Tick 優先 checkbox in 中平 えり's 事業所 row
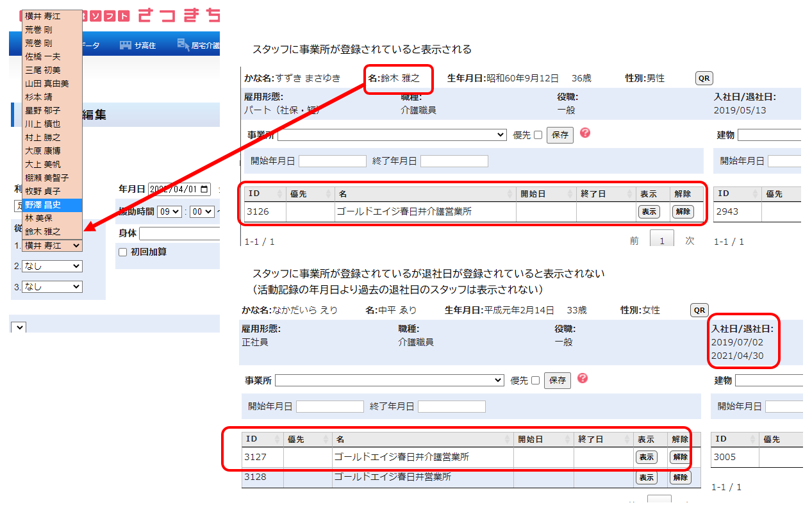 coord(535,381)
